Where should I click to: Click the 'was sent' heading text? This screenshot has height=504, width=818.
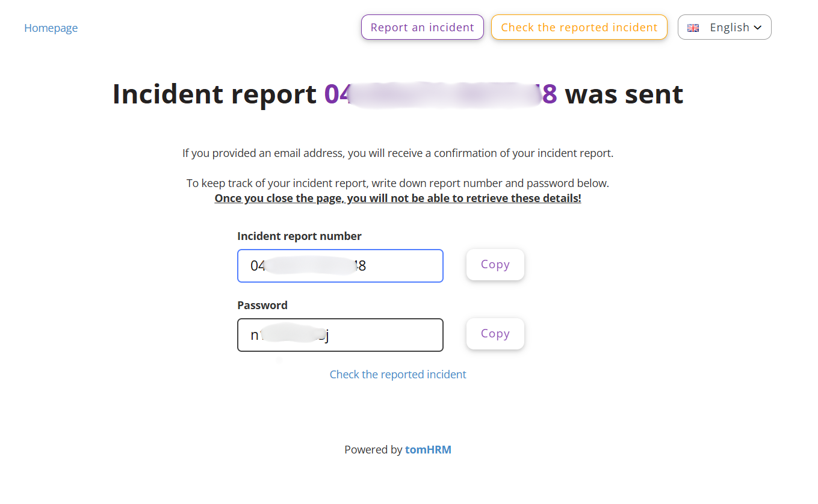[x=624, y=94]
